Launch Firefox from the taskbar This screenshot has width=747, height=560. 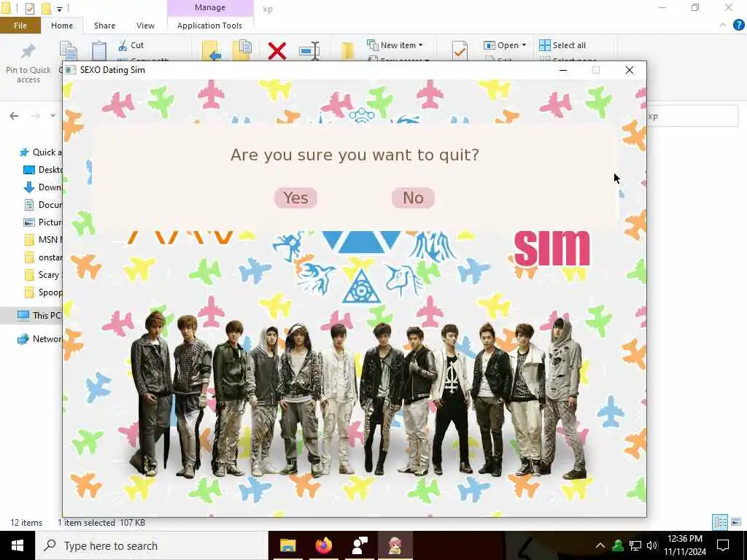(323, 545)
